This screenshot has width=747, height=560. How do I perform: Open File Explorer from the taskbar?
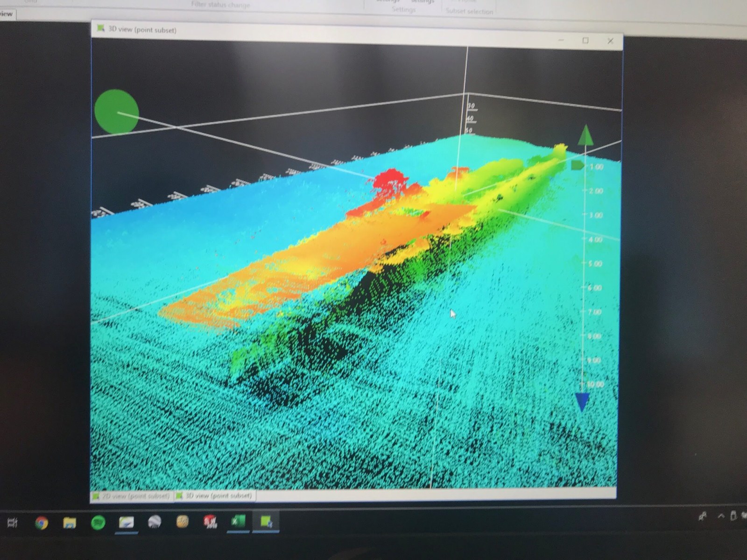click(70, 523)
